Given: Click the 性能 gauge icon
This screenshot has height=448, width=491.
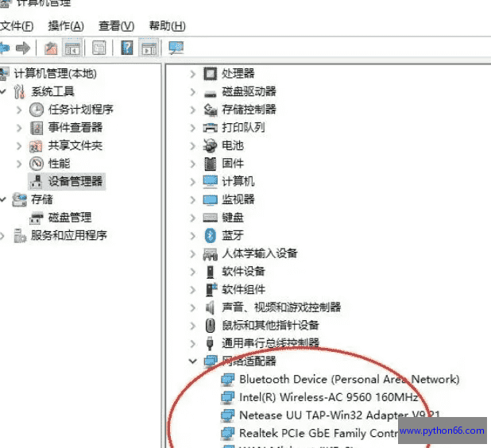Looking at the screenshot, I should [x=37, y=164].
